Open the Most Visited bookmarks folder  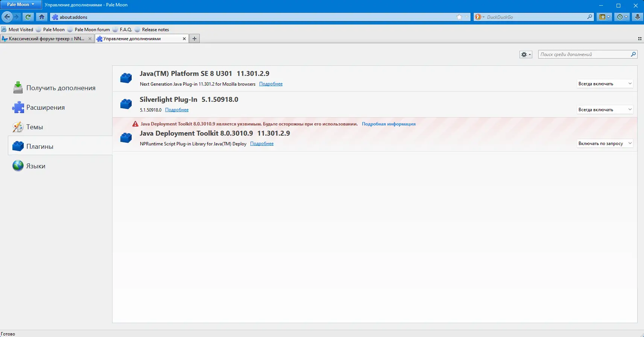click(17, 29)
